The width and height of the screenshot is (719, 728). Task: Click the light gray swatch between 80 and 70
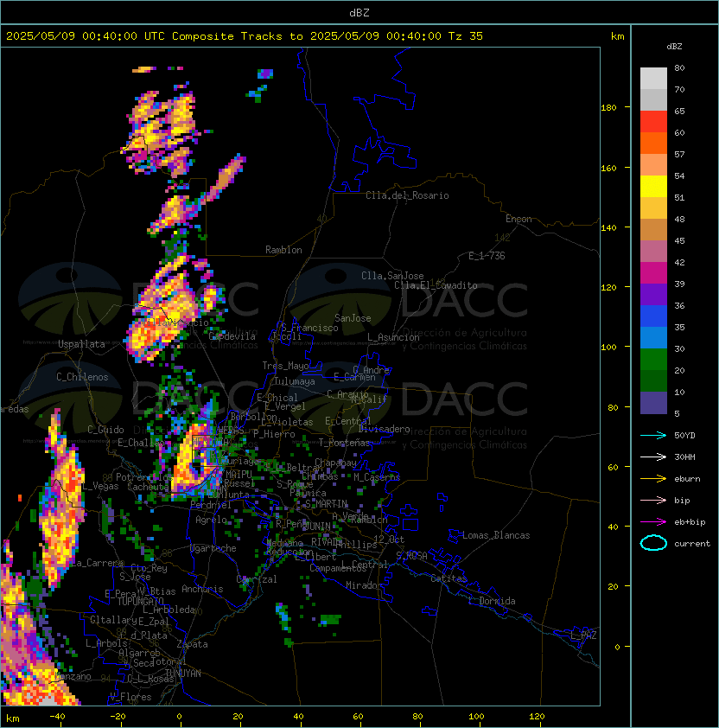pyautogui.click(x=653, y=79)
